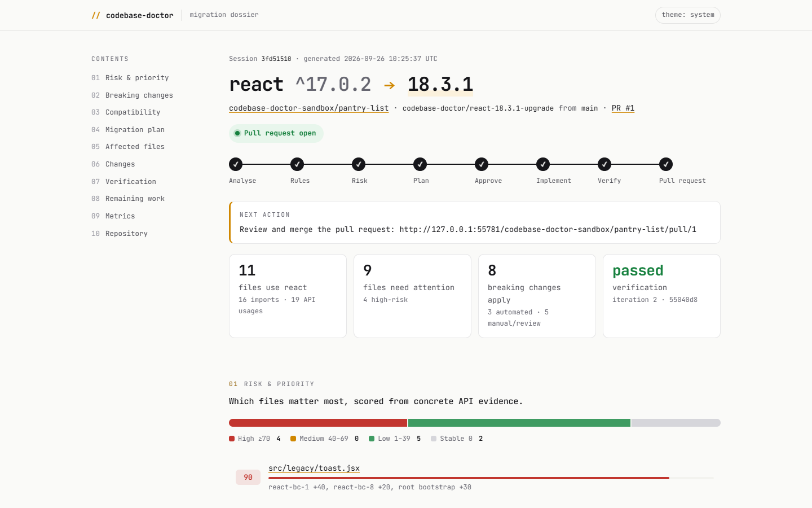Open codebase-doctor-sandbox/pantry-list repo link
The height and width of the screenshot is (508, 812).
point(308,108)
